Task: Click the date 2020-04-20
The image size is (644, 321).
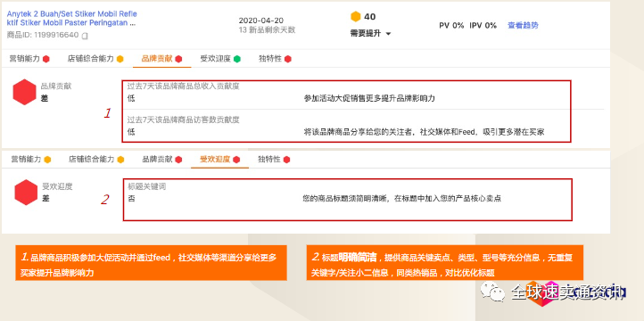Action: [x=260, y=21]
